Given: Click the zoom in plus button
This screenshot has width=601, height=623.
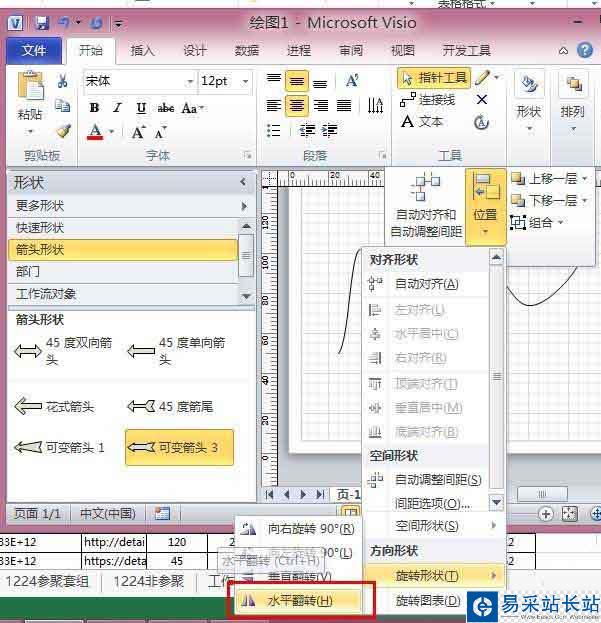Looking at the screenshot, I should pyautogui.click(x=546, y=514).
